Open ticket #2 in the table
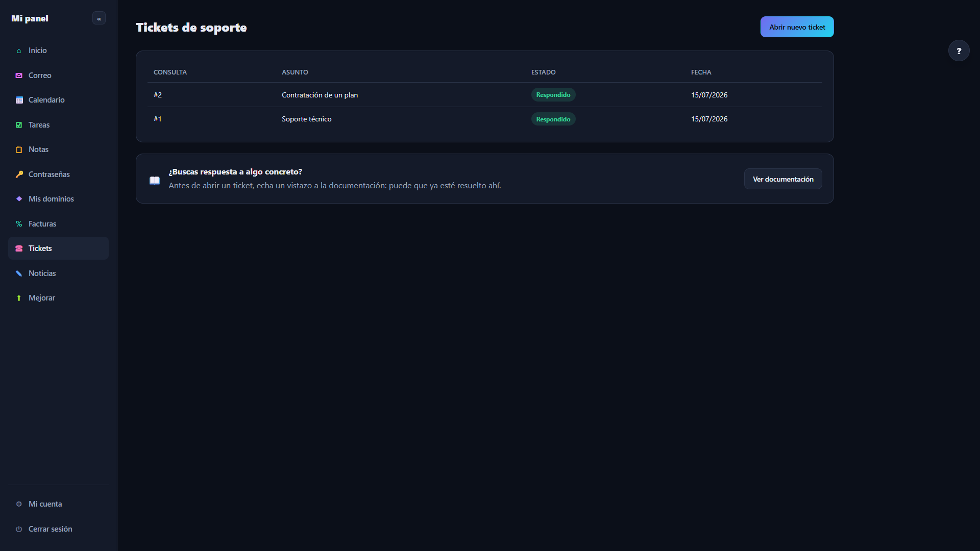 coord(484,95)
